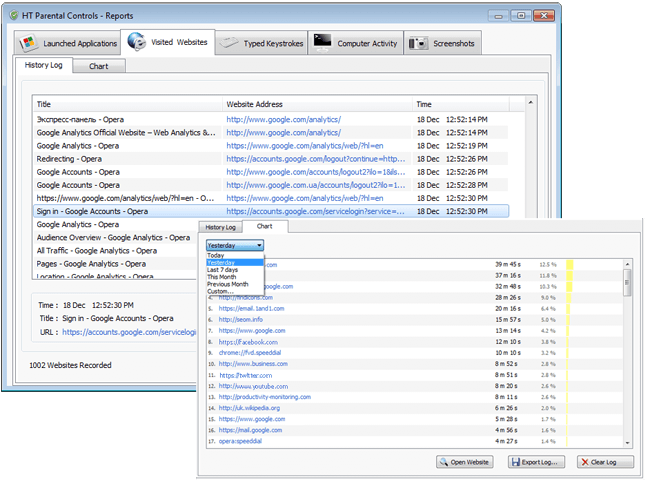Switch to the Visited Websites tab
The height and width of the screenshot is (486, 650).
tap(167, 42)
